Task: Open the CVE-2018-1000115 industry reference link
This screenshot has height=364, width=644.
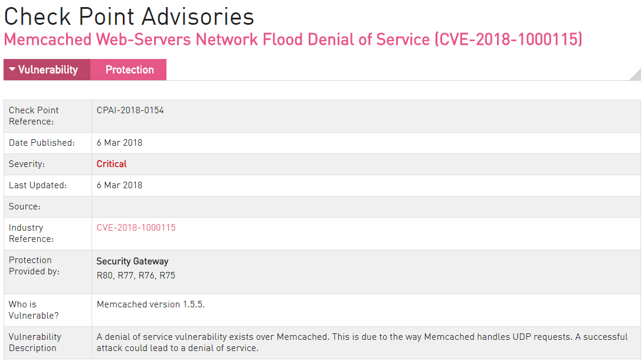Action: 136,228
